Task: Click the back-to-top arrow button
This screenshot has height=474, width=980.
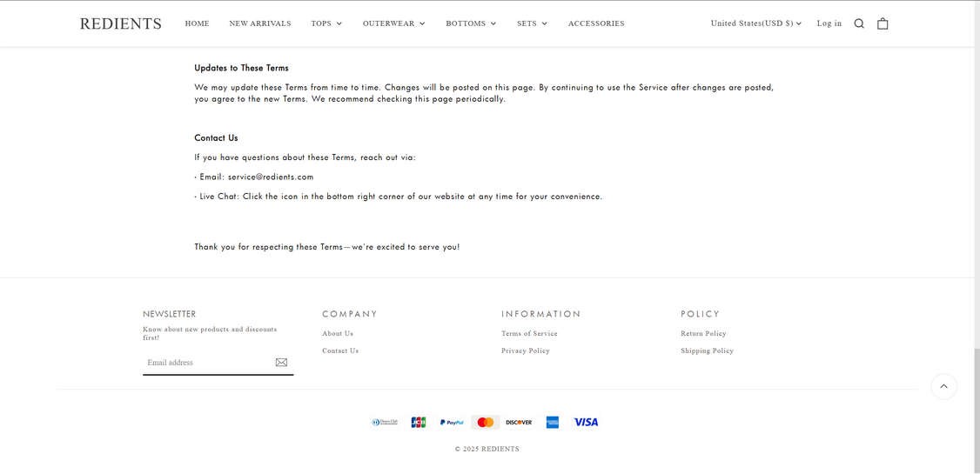Action: point(943,386)
